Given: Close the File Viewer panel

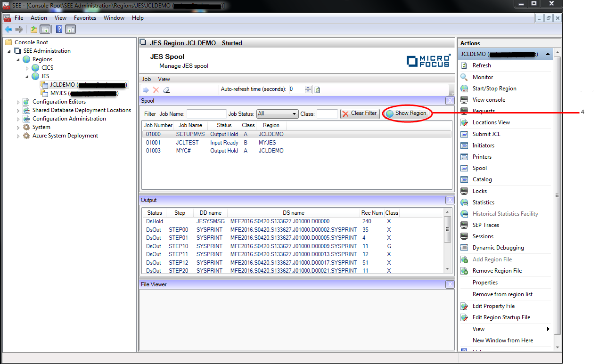Looking at the screenshot, I should click(450, 284).
